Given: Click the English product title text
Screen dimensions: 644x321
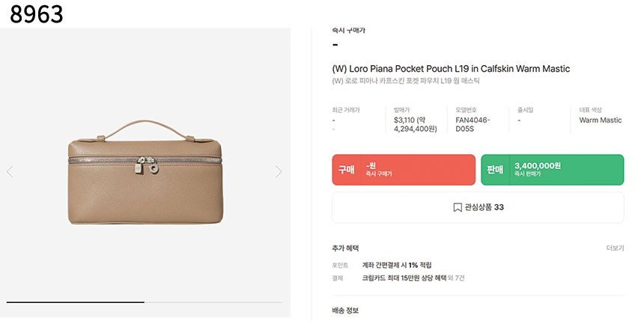Looking at the screenshot, I should [x=450, y=69].
